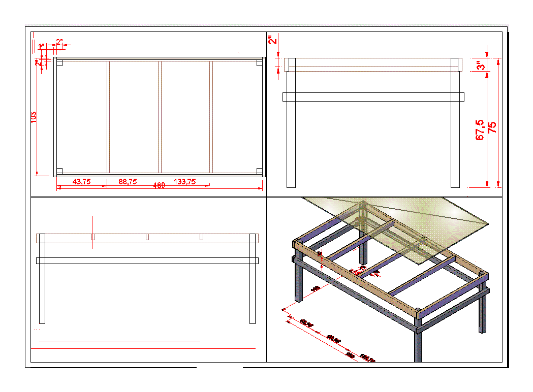Select the 75 total height dimension
533x392 pixels.
tap(492, 127)
